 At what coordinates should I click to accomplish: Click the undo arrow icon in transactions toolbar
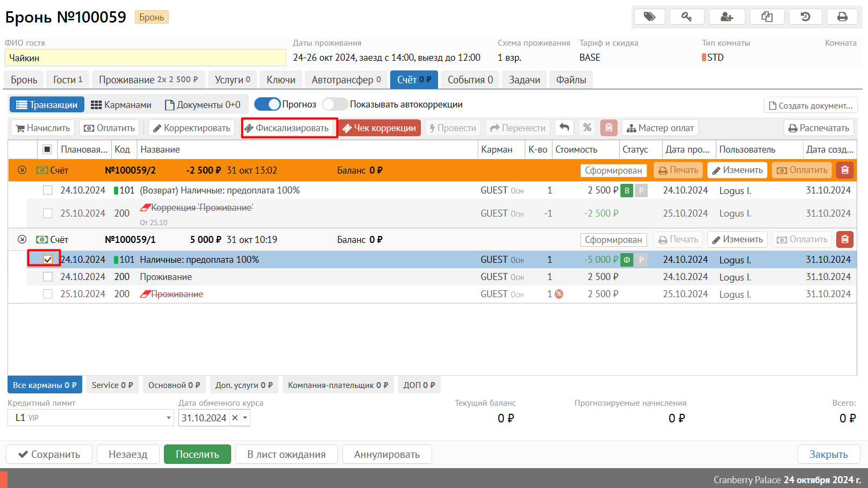coord(564,128)
